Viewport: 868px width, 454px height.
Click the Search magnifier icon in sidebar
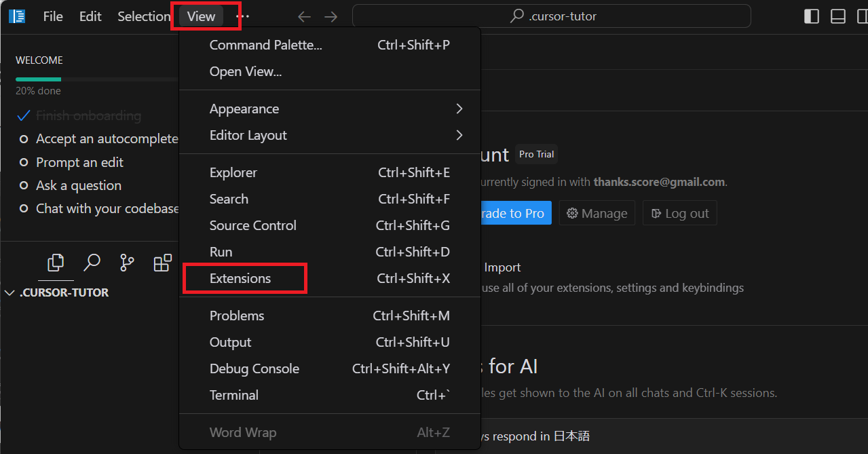92,263
